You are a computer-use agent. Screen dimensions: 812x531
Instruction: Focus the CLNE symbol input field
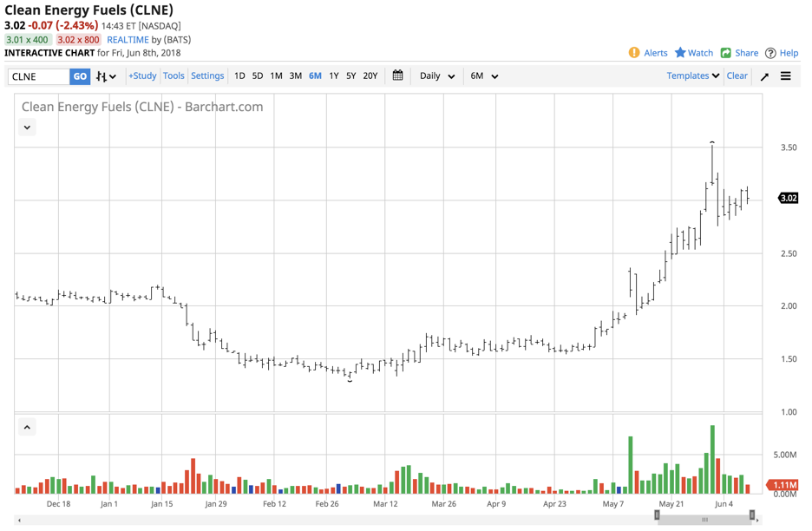click(x=39, y=76)
